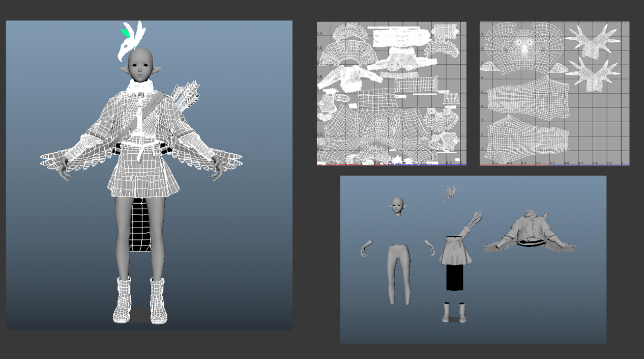The width and height of the screenshot is (644, 359).
Task: Click the separated head in exploded view
Action: click(x=398, y=206)
